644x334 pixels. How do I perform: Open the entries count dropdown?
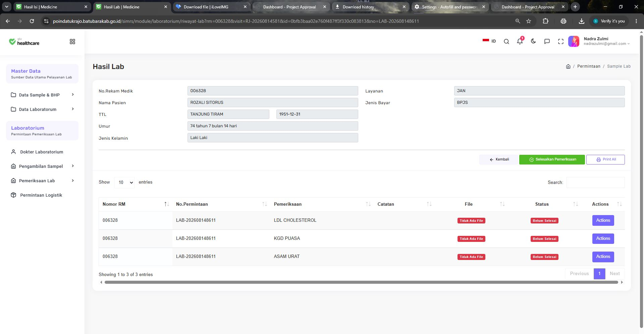(x=124, y=182)
